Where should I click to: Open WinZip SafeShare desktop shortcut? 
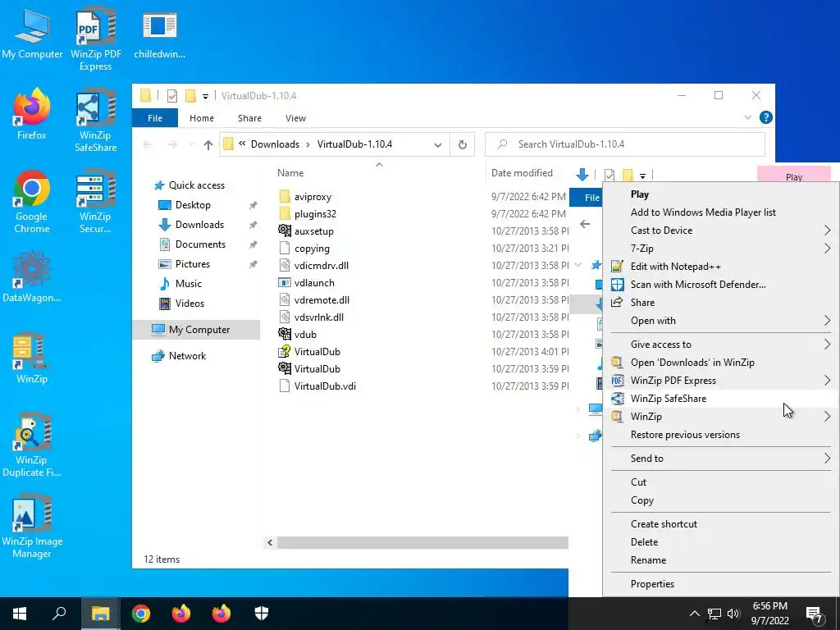pos(96,120)
